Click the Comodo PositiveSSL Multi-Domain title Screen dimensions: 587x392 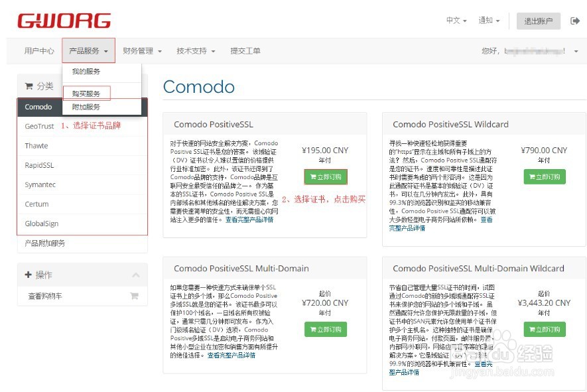(x=241, y=269)
